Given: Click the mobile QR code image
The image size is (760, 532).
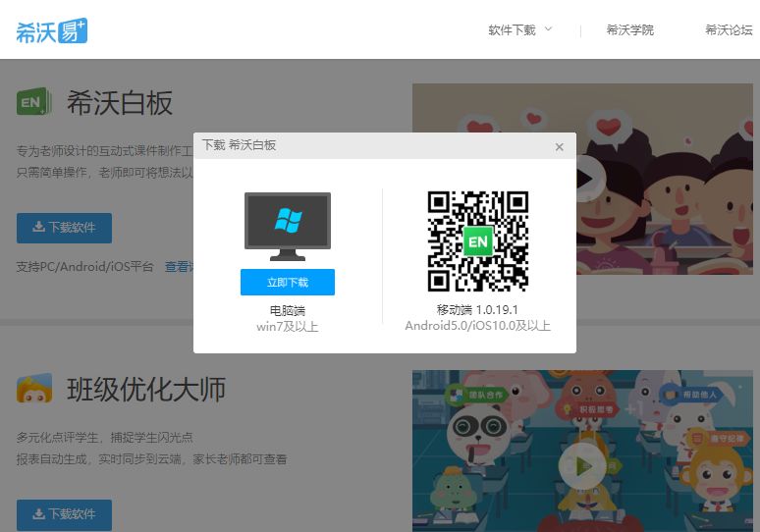Looking at the screenshot, I should [477, 241].
